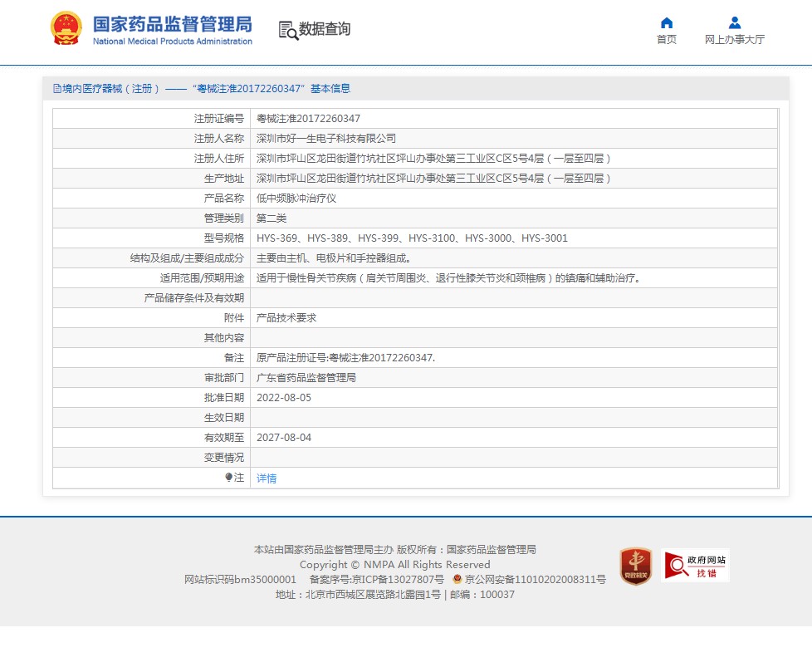
Task: Open the 网上办事大厅 user icon
Action: (734, 22)
